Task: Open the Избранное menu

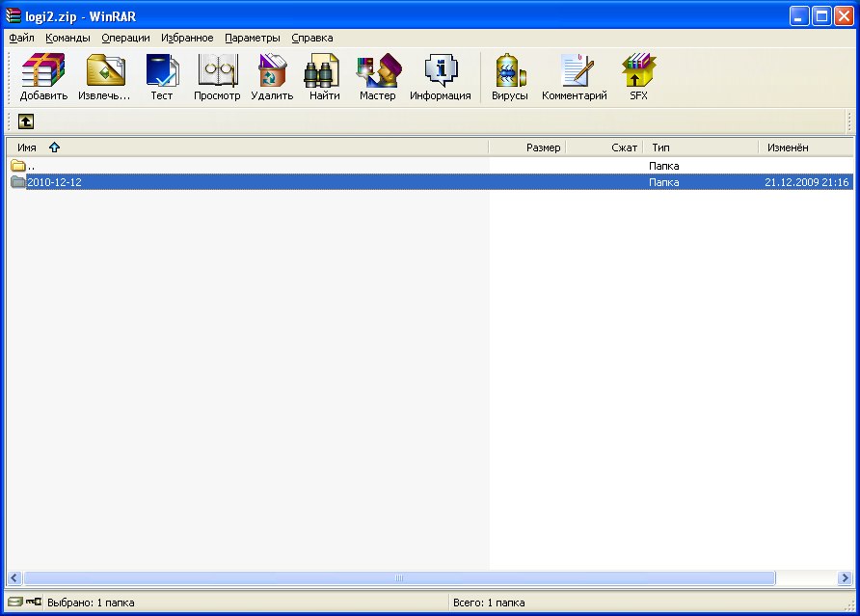Action: pos(187,38)
